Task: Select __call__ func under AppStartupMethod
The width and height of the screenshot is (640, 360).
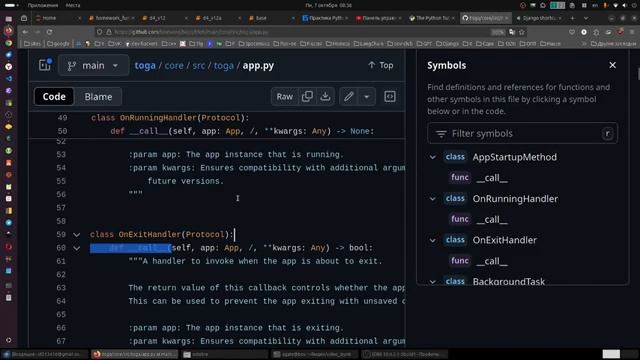Action: click(x=492, y=178)
